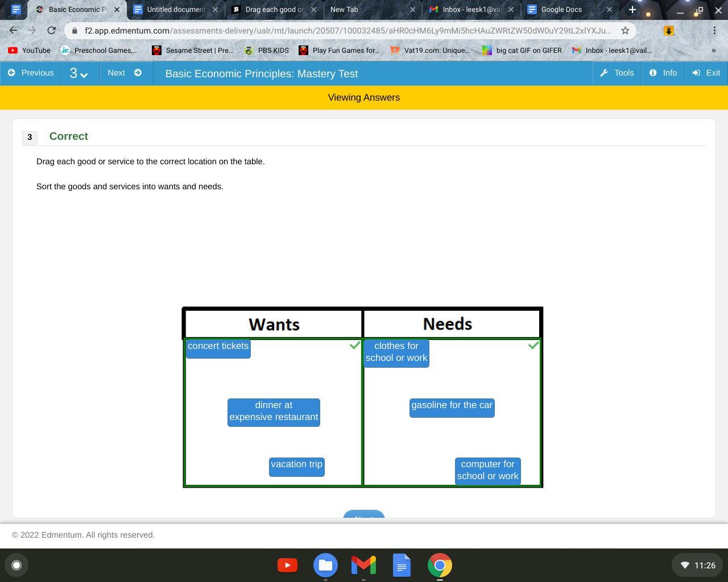
Task: Close the Untitled document tab
Action: pos(215,10)
